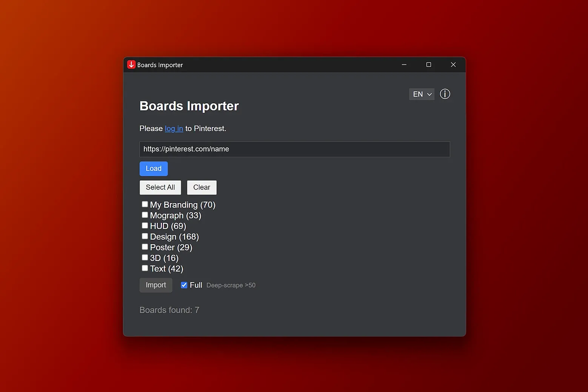
Task: Click the Clear button
Action: click(x=202, y=187)
